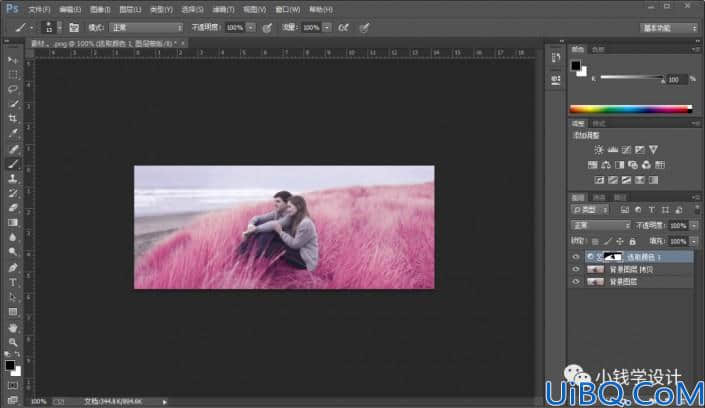Switch to the 通道 tab

pyautogui.click(x=599, y=197)
